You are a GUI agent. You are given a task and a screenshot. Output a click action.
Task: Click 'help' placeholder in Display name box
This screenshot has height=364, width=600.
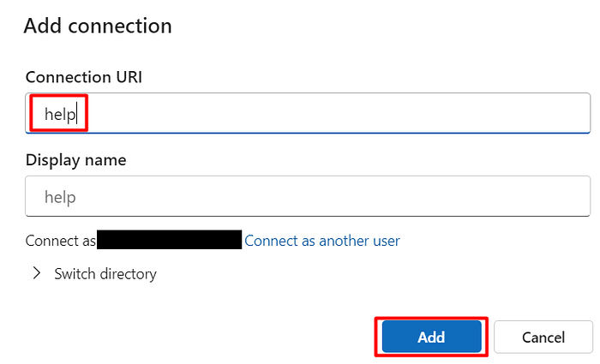[x=60, y=197]
